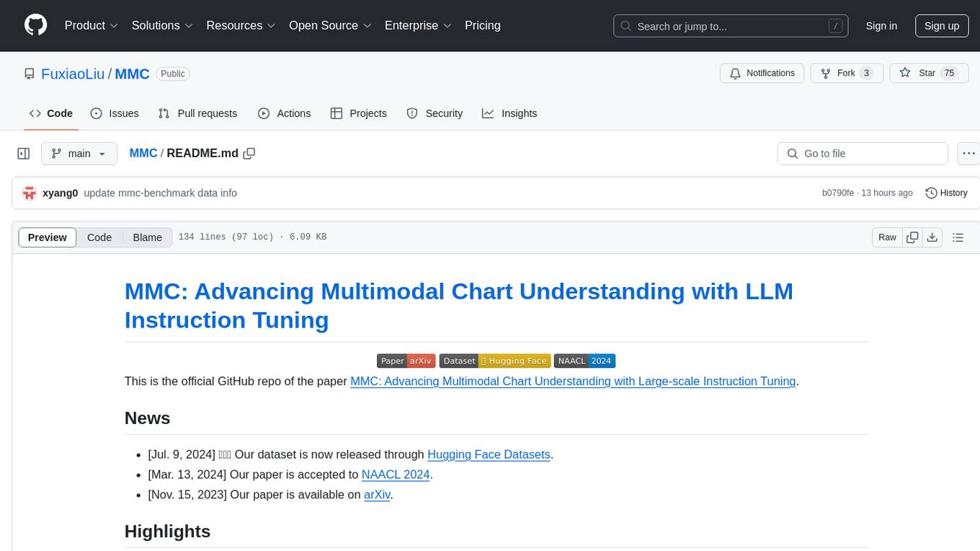Select the Code view
The width and height of the screenshot is (980, 551).
[99, 237]
